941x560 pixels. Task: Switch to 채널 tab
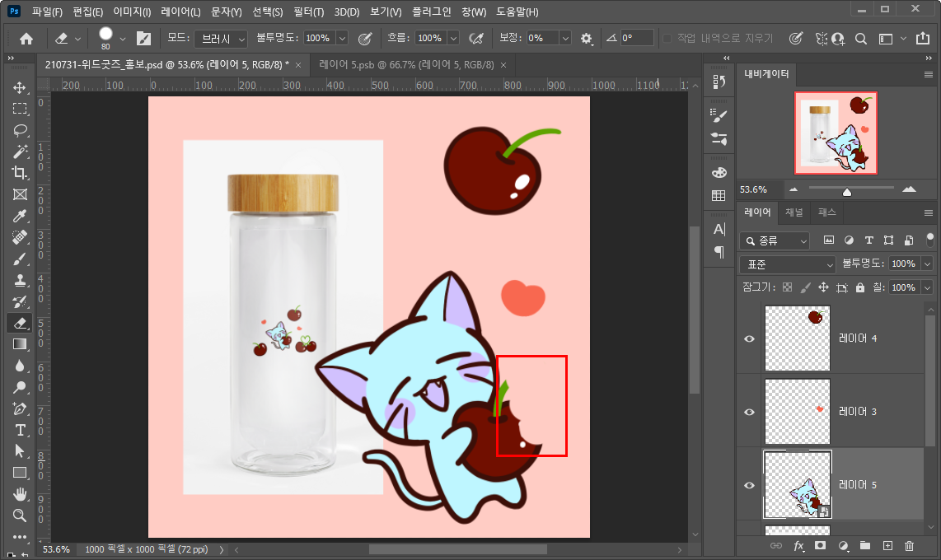tap(794, 212)
